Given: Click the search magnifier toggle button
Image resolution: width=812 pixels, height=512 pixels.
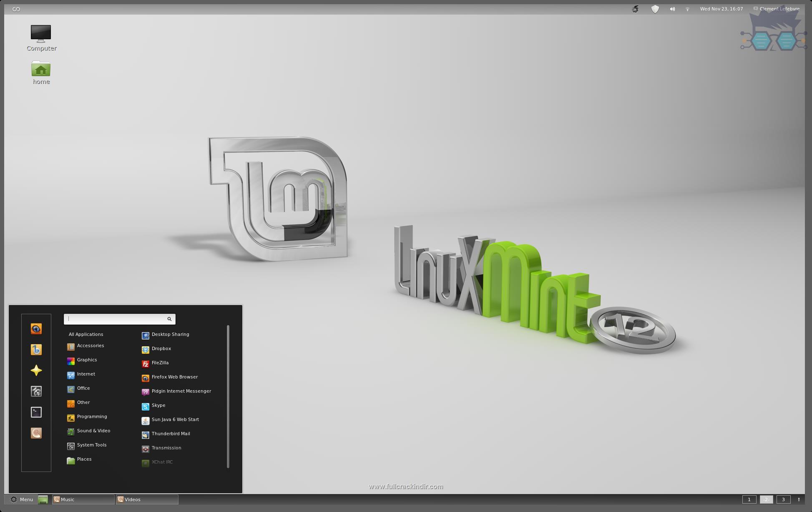Looking at the screenshot, I should 170,318.
